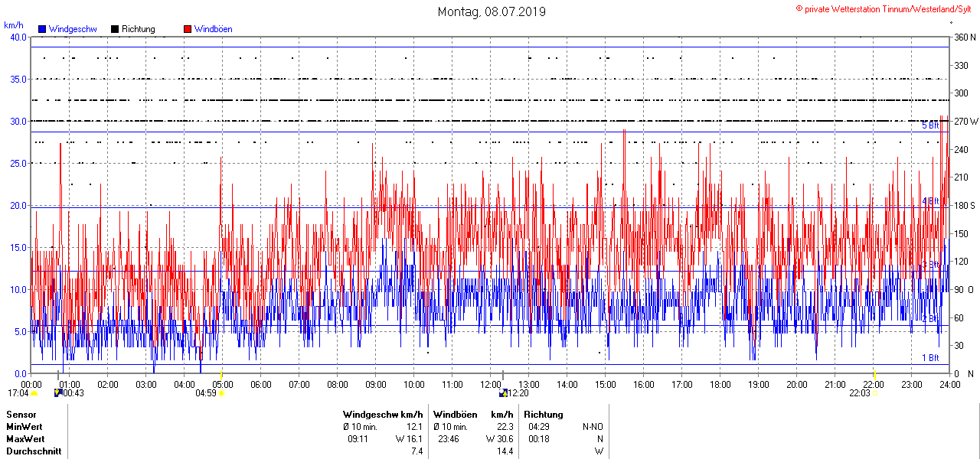Click the date title Montag, 08.07.2019
The width and height of the screenshot is (980, 459).
[492, 11]
